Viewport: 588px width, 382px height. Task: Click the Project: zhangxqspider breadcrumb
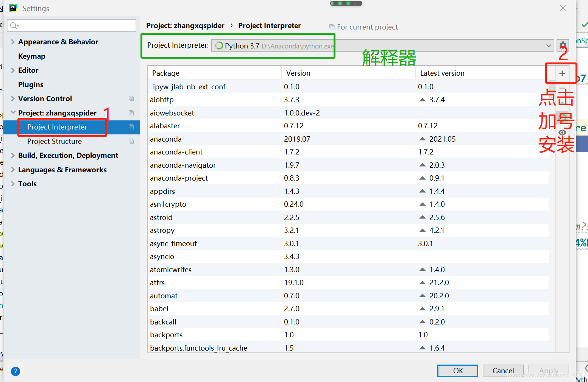point(185,25)
